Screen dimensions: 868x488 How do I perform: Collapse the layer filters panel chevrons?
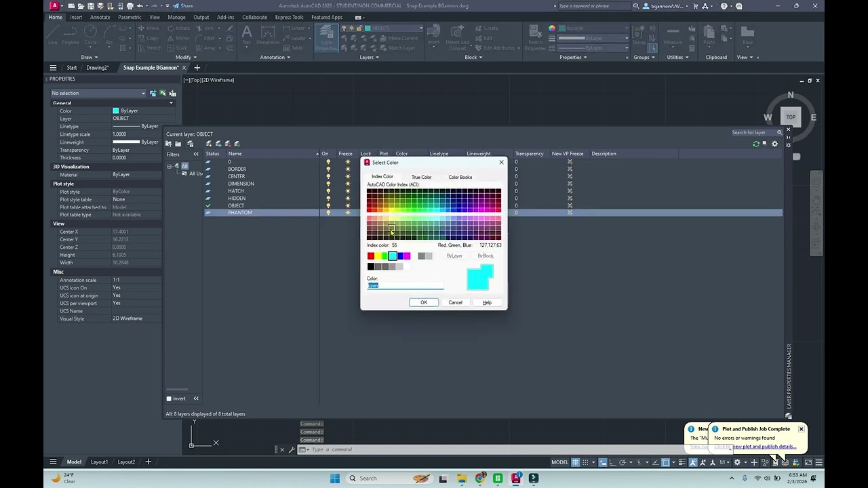pyautogui.click(x=196, y=154)
